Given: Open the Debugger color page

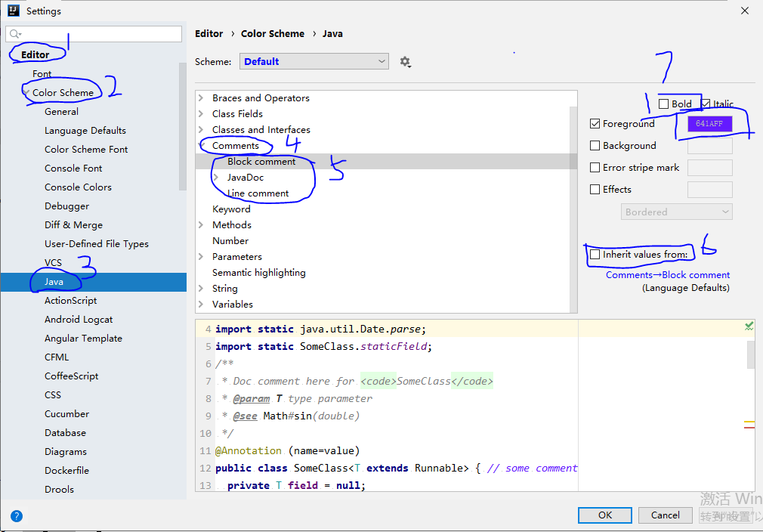Looking at the screenshot, I should 66,206.
